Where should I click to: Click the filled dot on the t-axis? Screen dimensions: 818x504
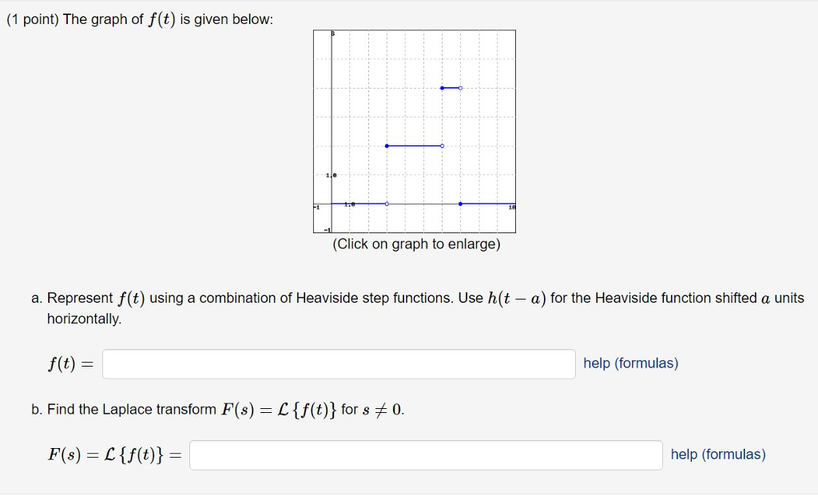click(460, 203)
